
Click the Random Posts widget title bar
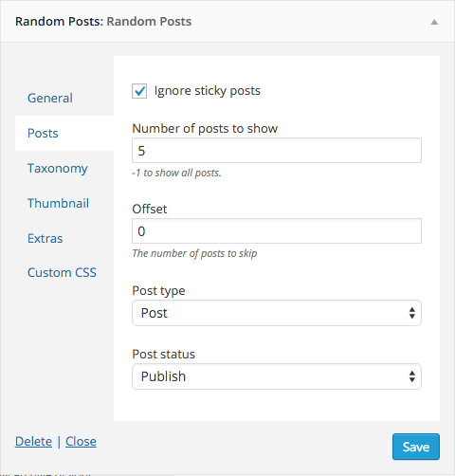(227, 21)
